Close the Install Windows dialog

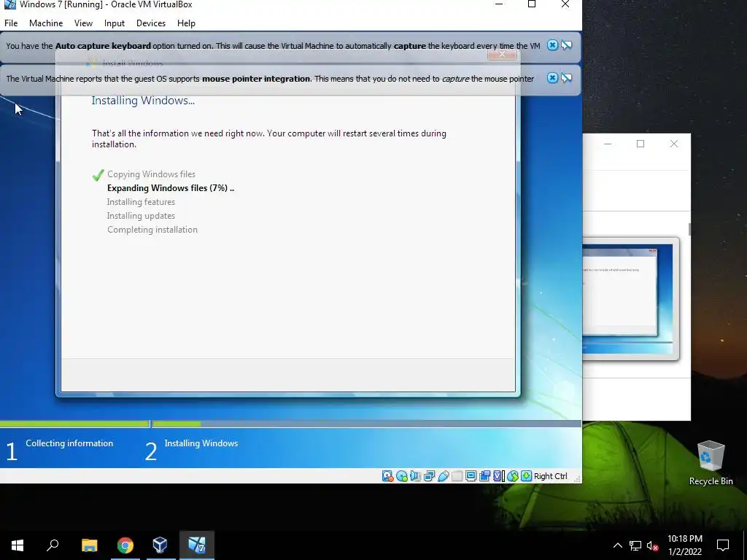[x=502, y=54]
